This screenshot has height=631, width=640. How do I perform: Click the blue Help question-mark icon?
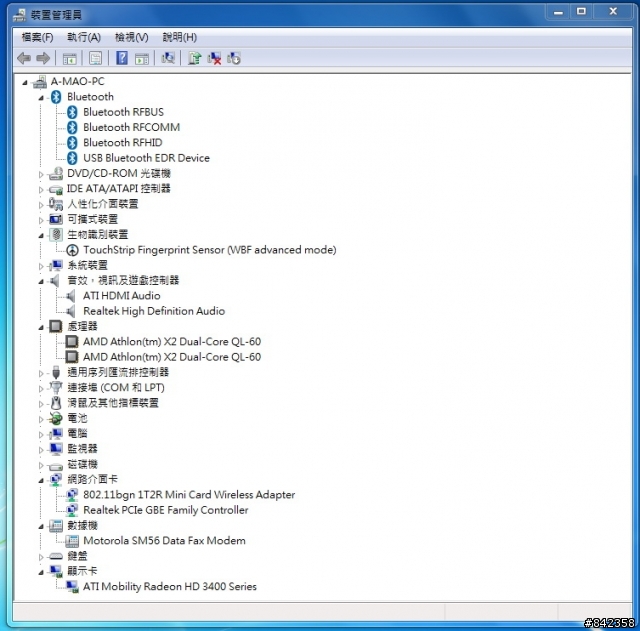click(x=122, y=58)
